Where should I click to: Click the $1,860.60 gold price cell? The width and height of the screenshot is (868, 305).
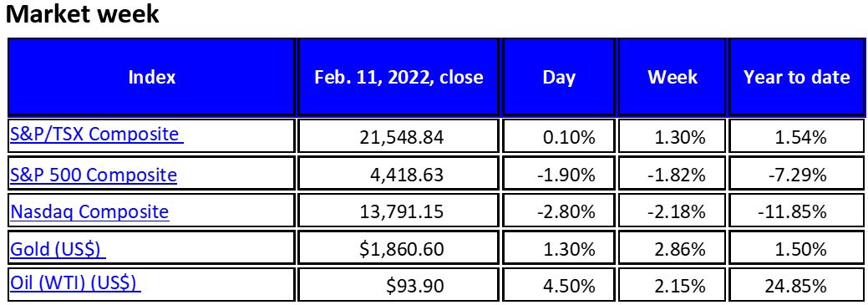coord(398,249)
